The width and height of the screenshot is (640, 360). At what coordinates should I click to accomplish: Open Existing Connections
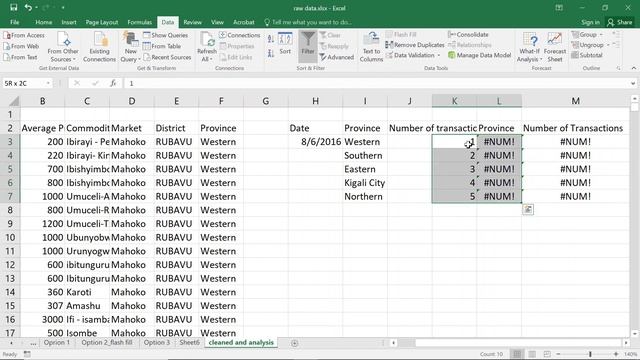pyautogui.click(x=99, y=47)
